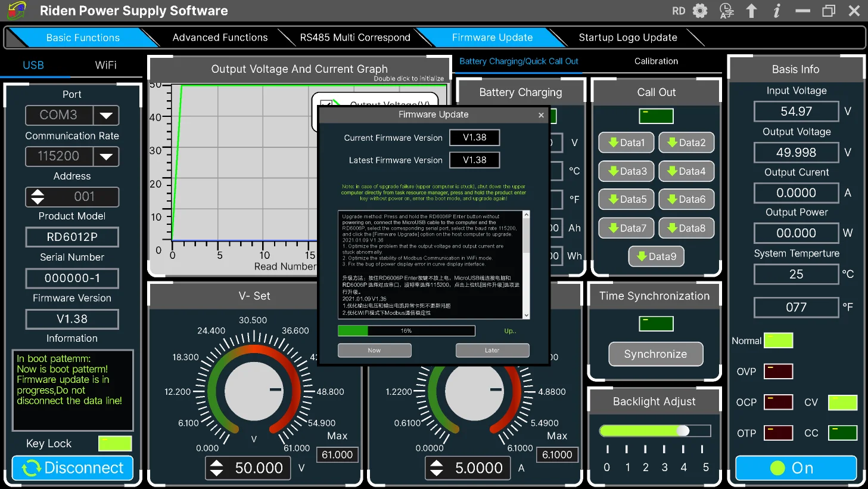Switch to the Advanced Functions tab
The height and width of the screenshot is (489, 868).
coord(220,38)
